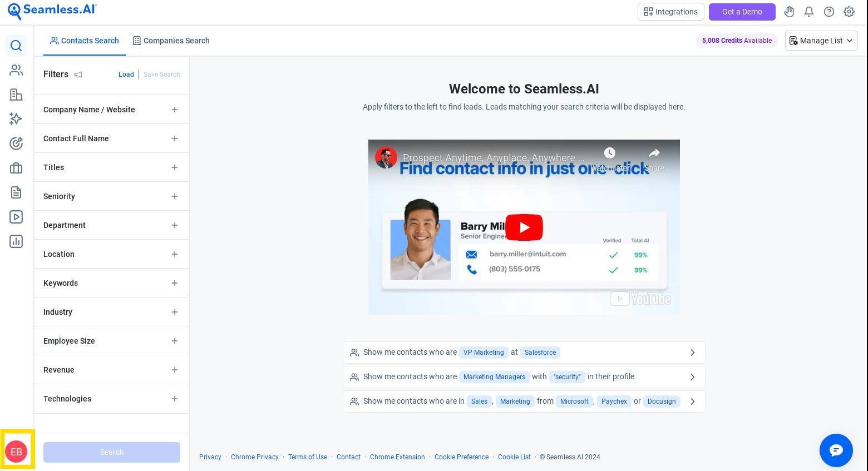This screenshot has width=868, height=471.
Task: Click the Watch later clock icon on video
Action: click(610, 153)
